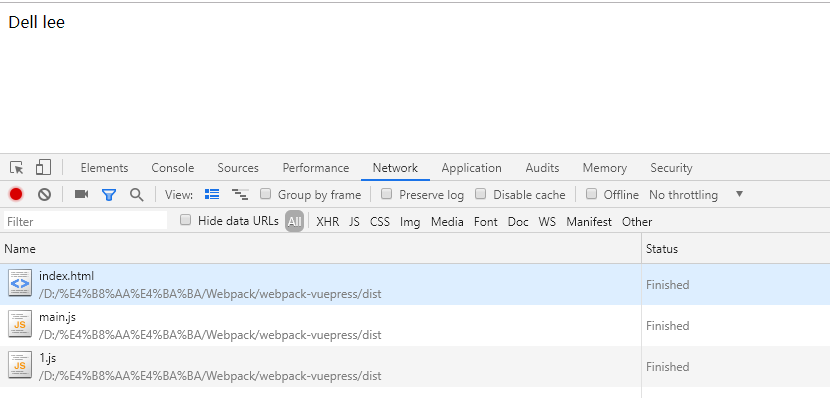830x398 pixels.
Task: Switch to the Application tab
Action: [x=471, y=168]
